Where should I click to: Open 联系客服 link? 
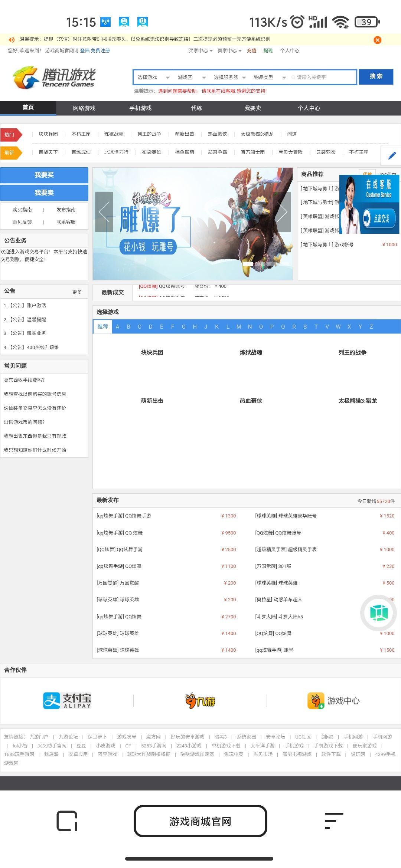point(66,222)
